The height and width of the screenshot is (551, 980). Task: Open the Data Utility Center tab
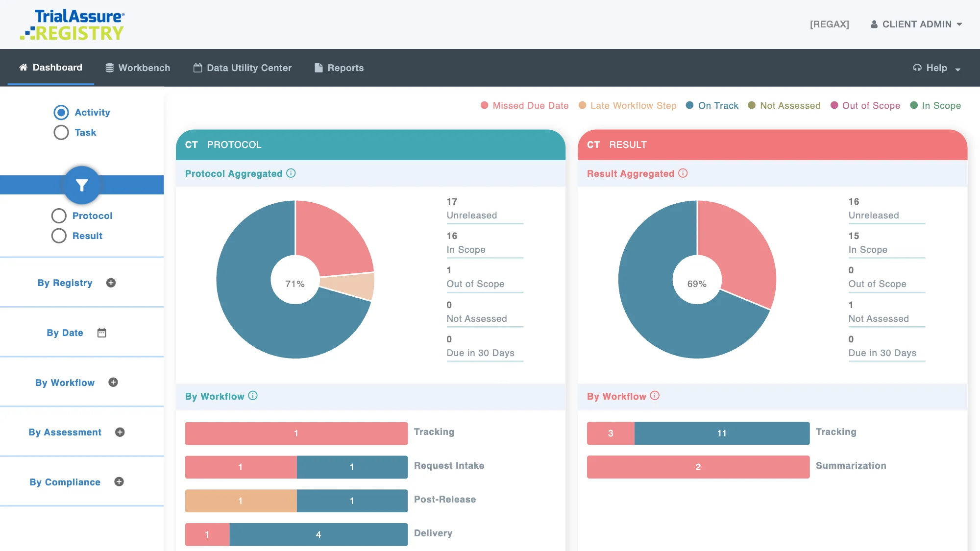tap(243, 68)
